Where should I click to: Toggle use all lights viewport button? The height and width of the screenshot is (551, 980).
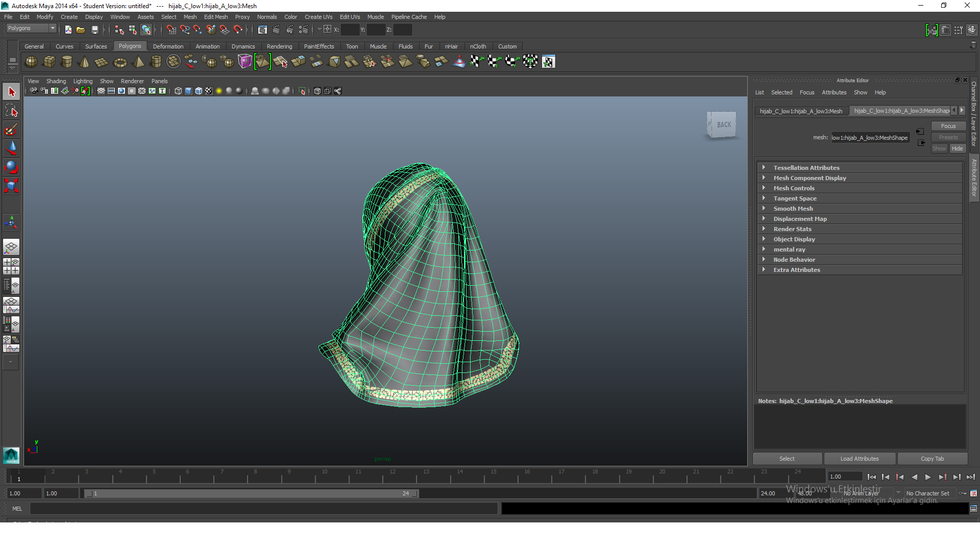219,91
